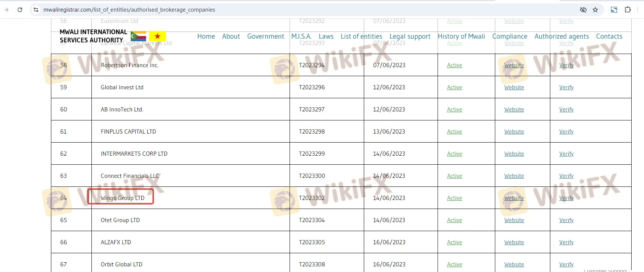Reload the page with the refresh icon
644x272 pixels.
click(x=20, y=10)
